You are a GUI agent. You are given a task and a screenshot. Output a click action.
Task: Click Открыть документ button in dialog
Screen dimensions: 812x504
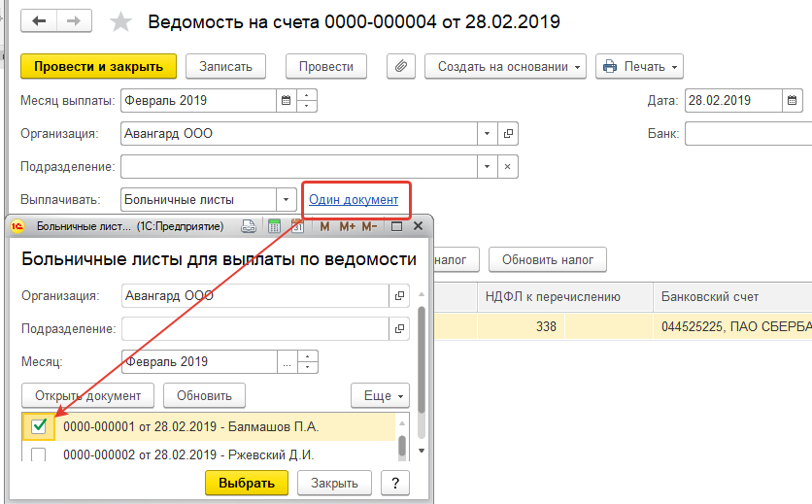tap(88, 396)
